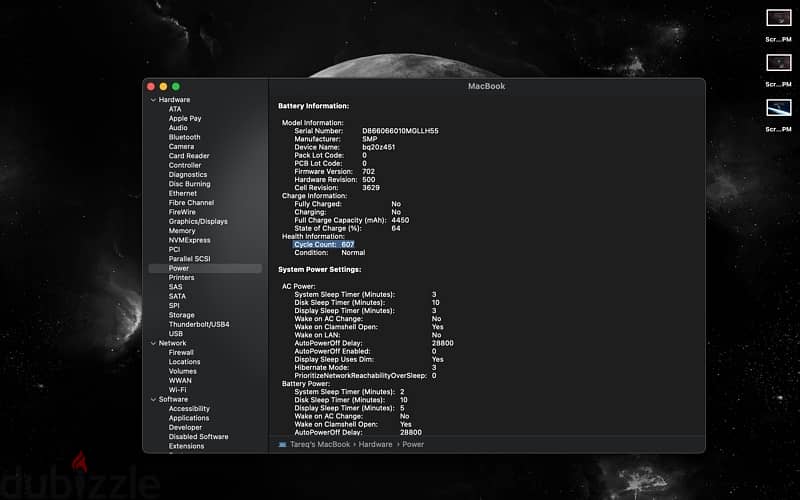Screen dimensions: 800x500
Task: Click Hardware in the path bar
Action: pyautogui.click(x=375, y=444)
